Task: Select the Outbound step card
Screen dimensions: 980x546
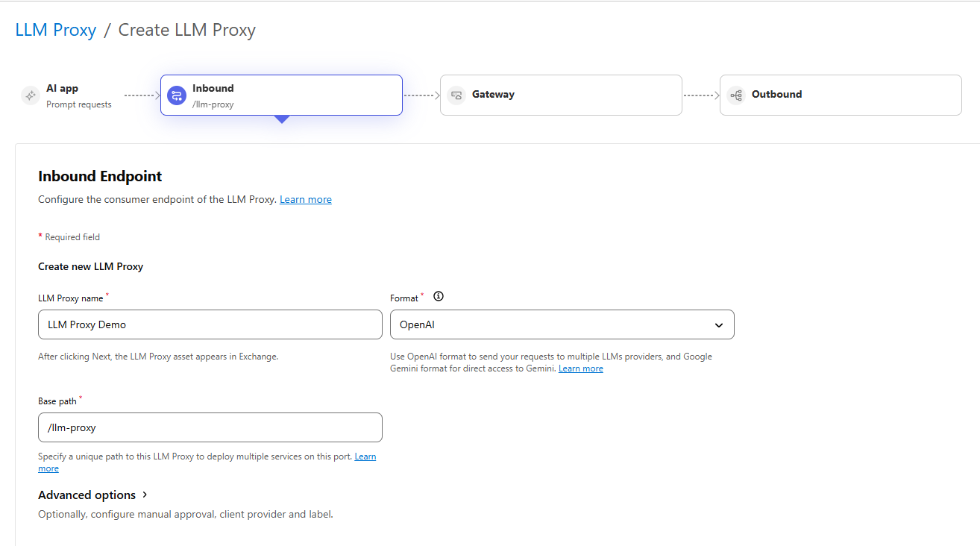Action: coord(841,95)
